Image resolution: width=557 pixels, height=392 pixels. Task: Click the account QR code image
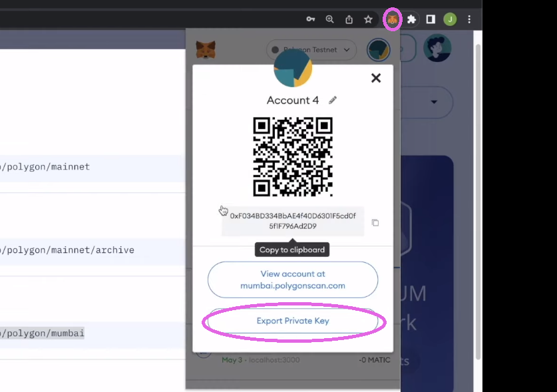(293, 156)
